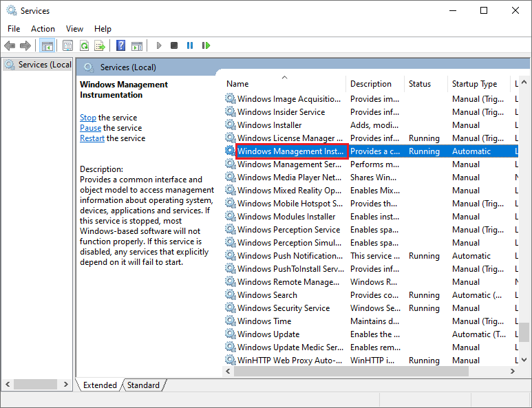Click services list scroll left arrow
The image size is (532, 408).
[228, 371]
